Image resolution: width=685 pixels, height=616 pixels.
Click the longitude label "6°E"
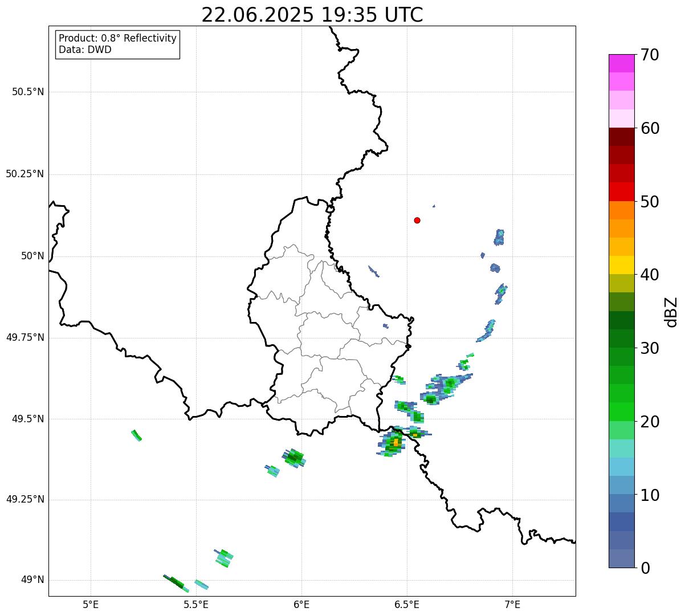[x=301, y=604]
